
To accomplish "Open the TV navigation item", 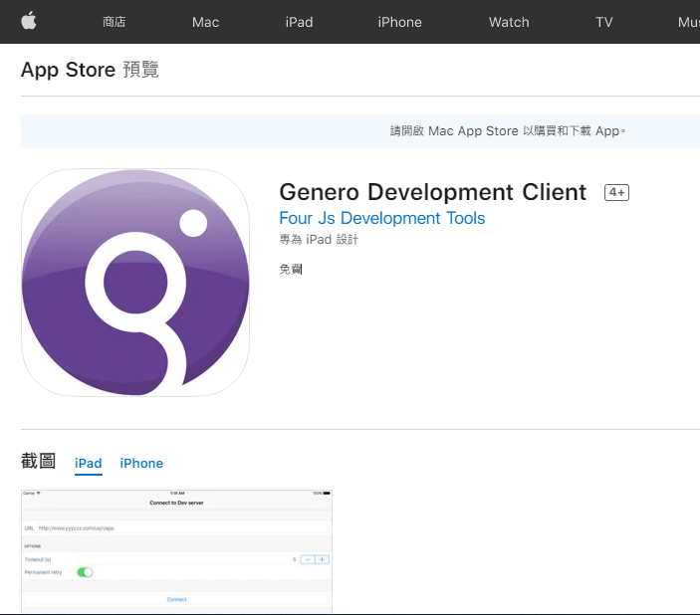I will pos(604,22).
